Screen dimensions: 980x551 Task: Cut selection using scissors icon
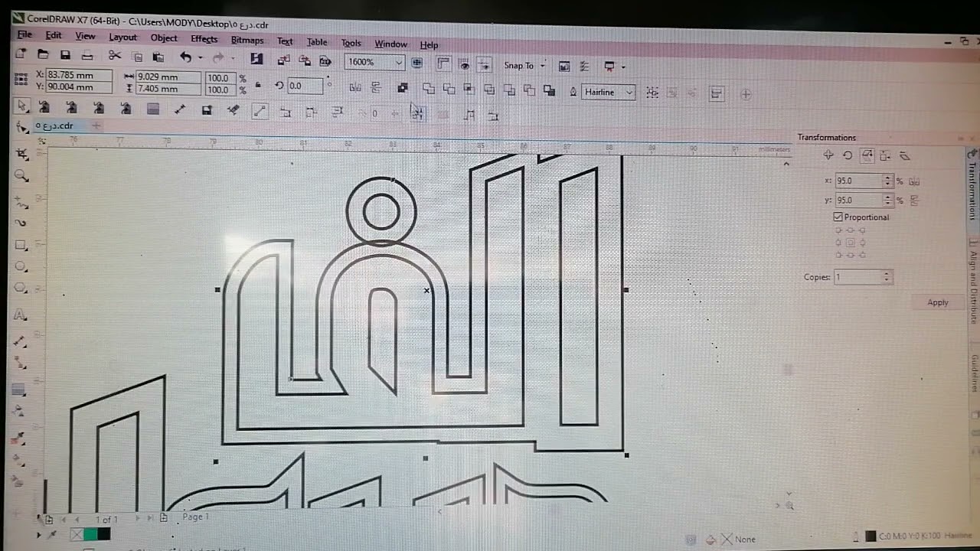click(x=115, y=55)
